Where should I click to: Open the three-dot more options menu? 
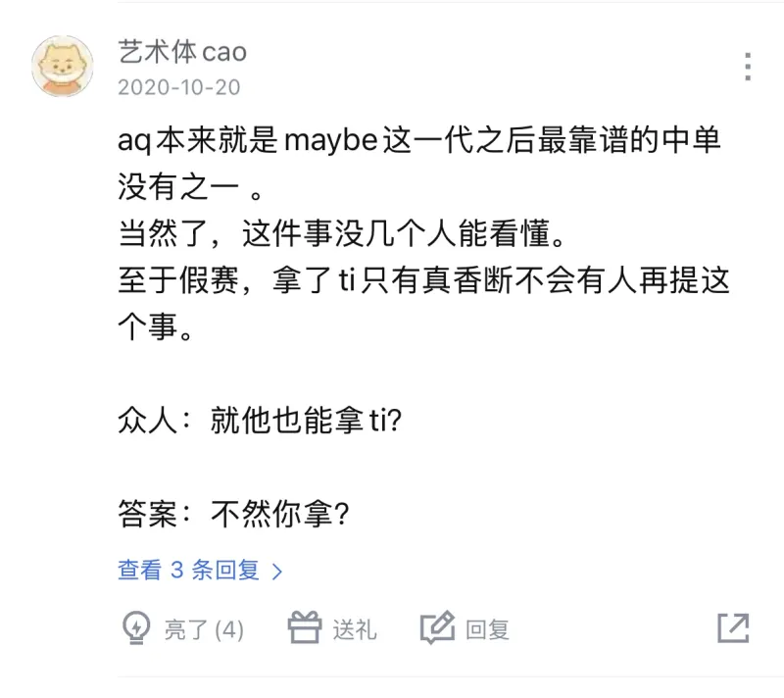(748, 66)
